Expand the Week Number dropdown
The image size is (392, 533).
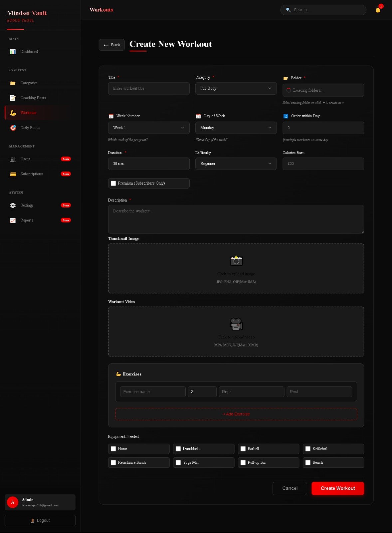point(148,128)
